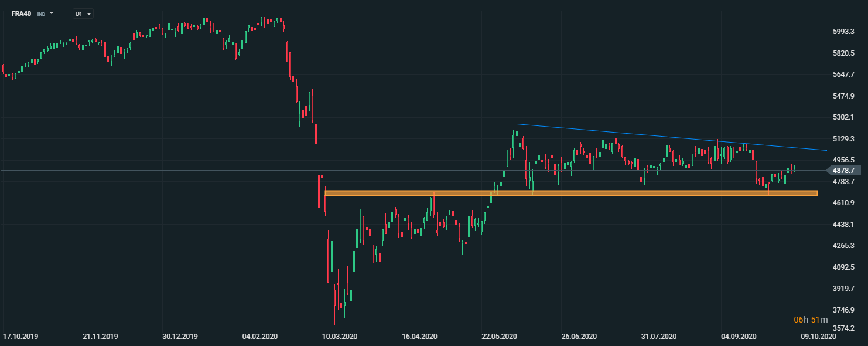Click the current price tag 4878.7
The width and height of the screenshot is (868, 346).
[843, 171]
